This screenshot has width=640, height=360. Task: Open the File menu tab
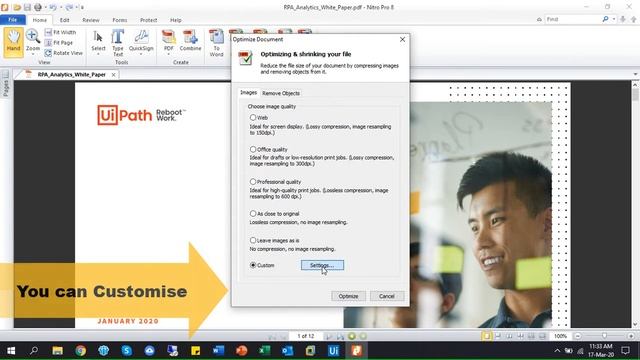tap(13, 20)
